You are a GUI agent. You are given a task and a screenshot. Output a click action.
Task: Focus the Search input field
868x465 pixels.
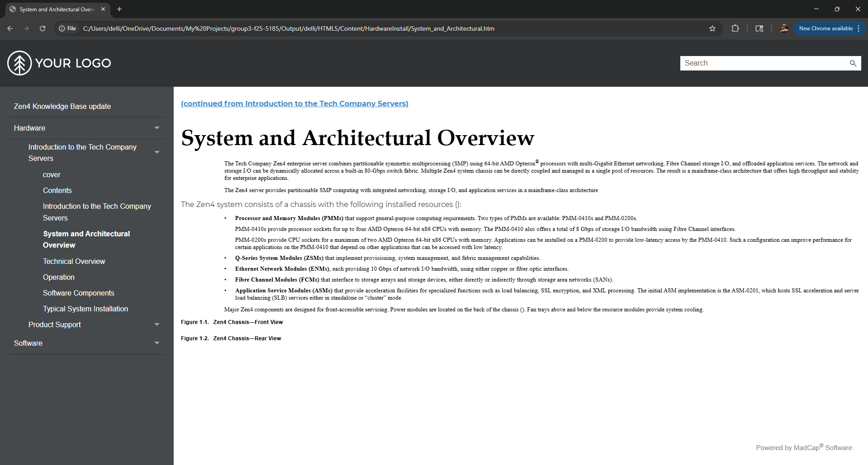point(764,63)
